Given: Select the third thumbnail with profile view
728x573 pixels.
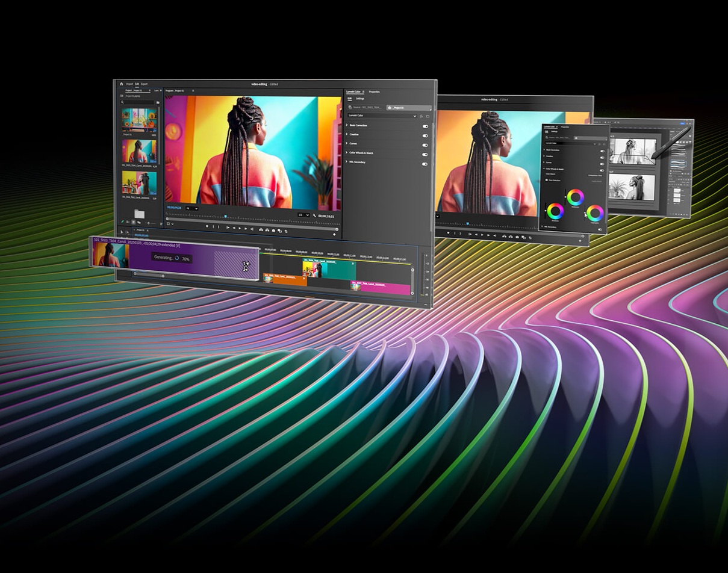Looking at the screenshot, I should coord(140,183).
